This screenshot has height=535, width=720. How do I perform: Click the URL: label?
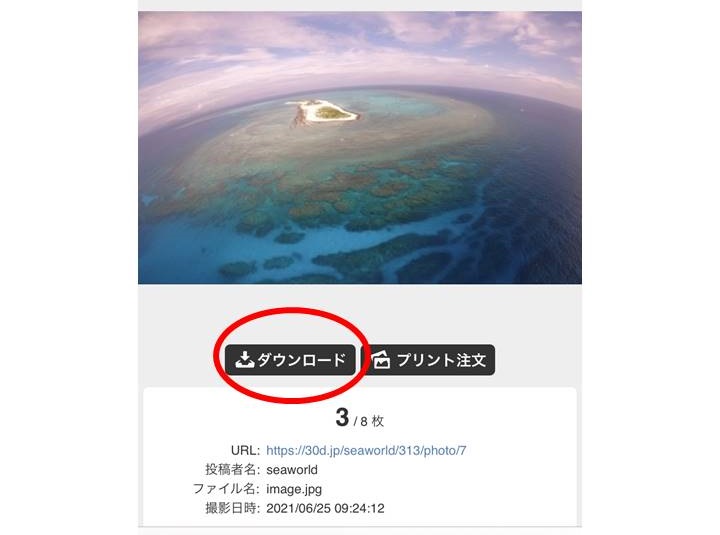245,450
